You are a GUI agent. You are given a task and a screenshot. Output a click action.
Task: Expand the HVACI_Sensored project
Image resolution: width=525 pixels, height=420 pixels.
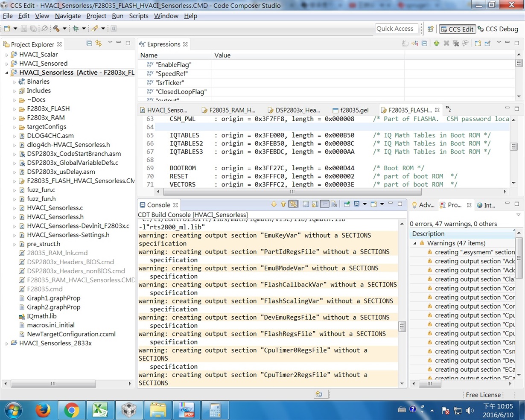coord(6,64)
